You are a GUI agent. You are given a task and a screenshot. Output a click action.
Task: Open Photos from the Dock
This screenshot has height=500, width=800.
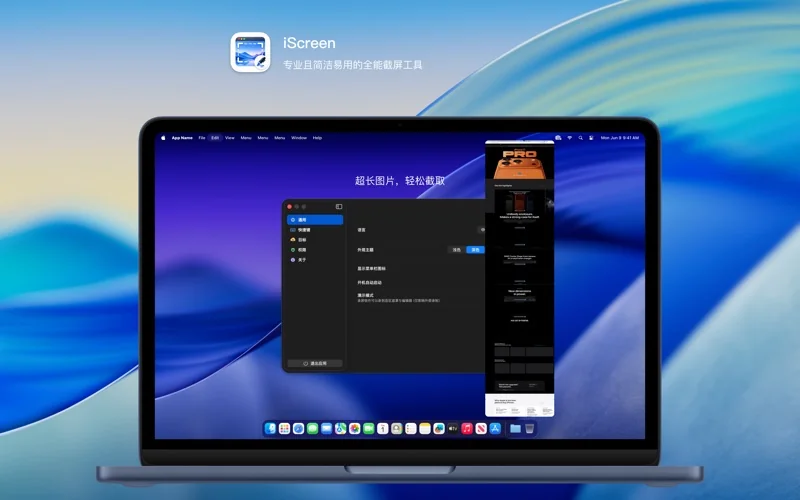[355, 429]
